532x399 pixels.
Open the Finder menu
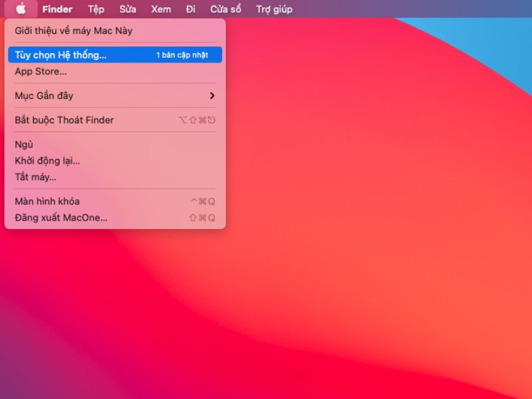click(x=57, y=9)
